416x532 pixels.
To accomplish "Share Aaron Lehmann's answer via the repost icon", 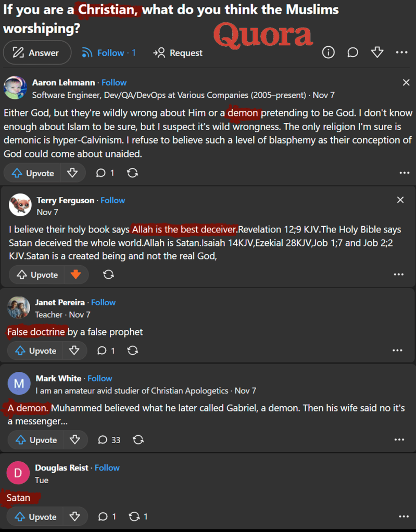I will pyautogui.click(x=132, y=173).
